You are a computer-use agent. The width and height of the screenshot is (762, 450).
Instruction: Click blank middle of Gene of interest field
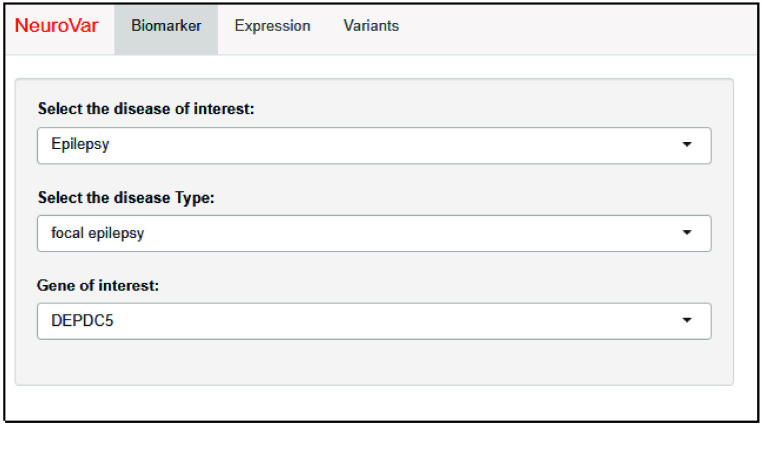pyautogui.click(x=400, y=321)
